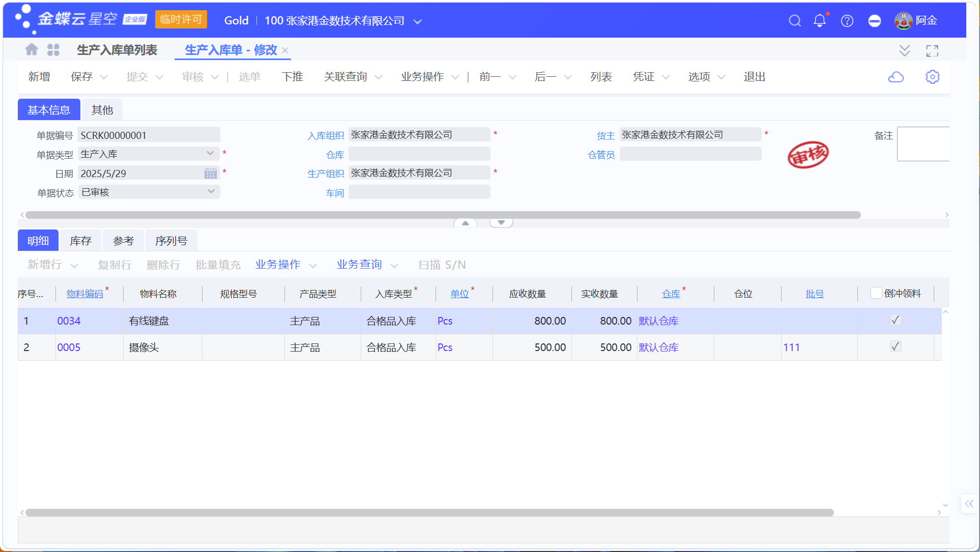Click the 列表 button
This screenshot has width=980, height=552.
pos(601,77)
